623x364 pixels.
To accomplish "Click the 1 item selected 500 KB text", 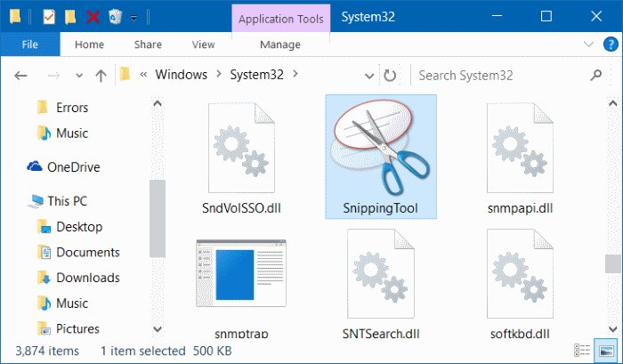I will point(166,351).
